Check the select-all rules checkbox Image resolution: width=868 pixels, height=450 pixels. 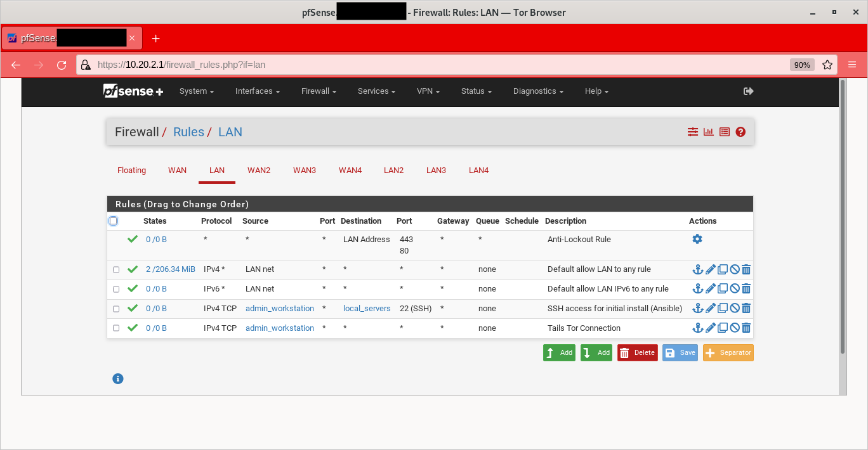tap(113, 220)
